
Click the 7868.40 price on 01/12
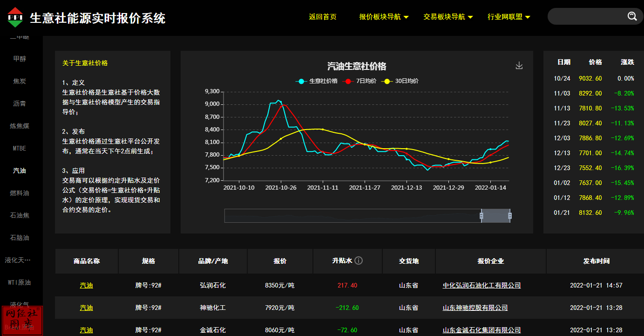[x=590, y=198]
